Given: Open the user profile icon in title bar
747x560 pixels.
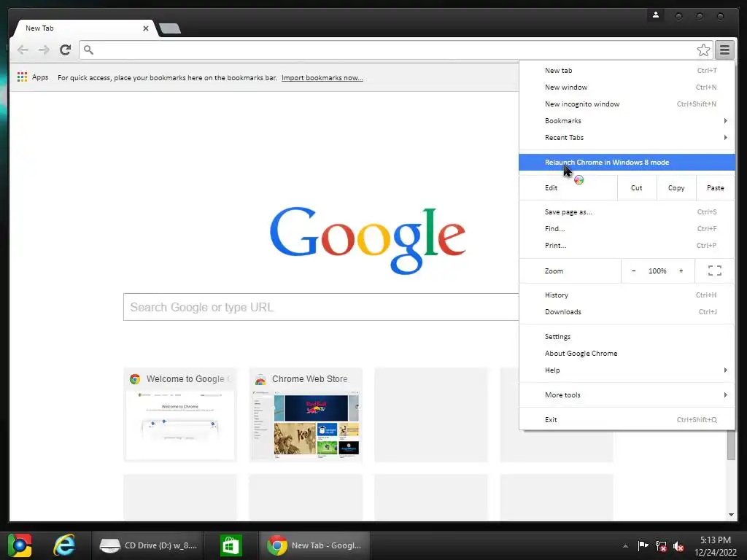Looking at the screenshot, I should (656, 15).
